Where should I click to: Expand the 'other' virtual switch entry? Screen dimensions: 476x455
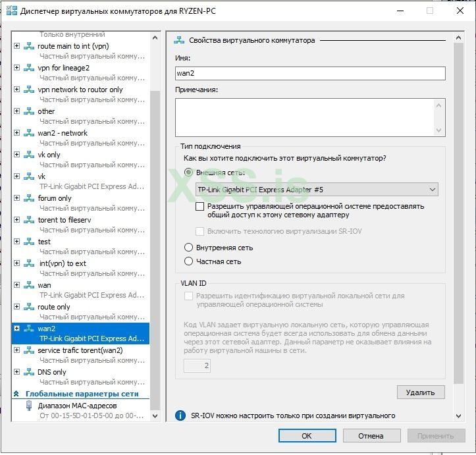click(x=17, y=111)
